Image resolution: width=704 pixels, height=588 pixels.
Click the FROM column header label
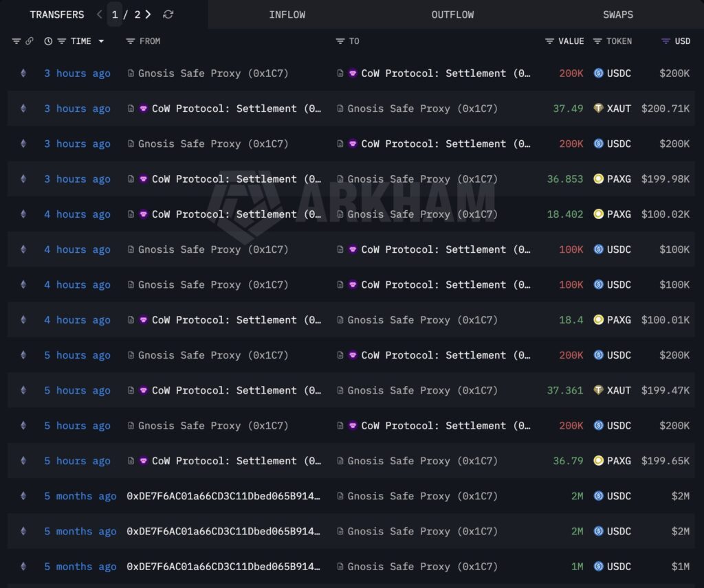click(x=150, y=41)
